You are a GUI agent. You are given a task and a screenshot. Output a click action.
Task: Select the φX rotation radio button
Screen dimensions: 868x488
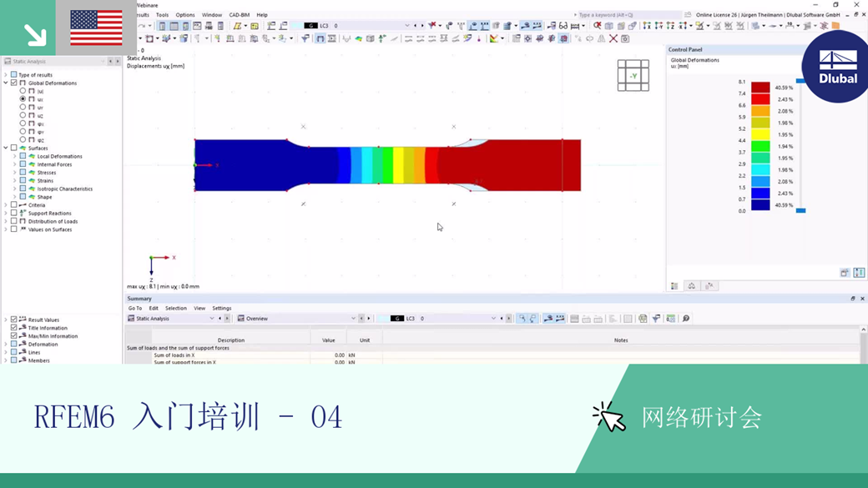pyautogui.click(x=23, y=123)
